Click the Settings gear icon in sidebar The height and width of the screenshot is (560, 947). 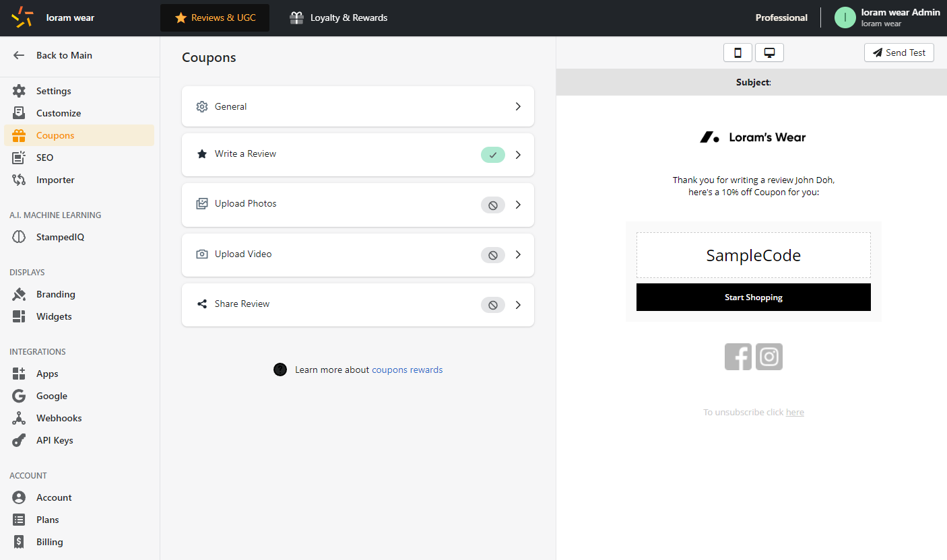click(x=19, y=91)
